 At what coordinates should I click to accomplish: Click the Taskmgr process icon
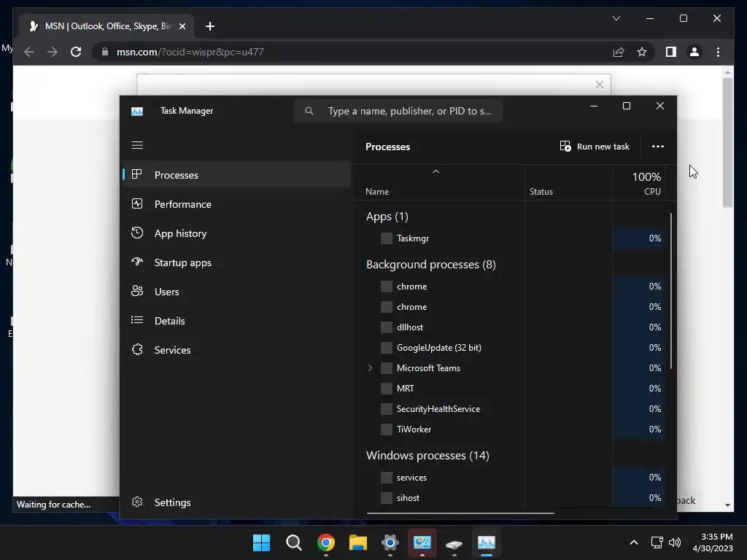coord(387,238)
